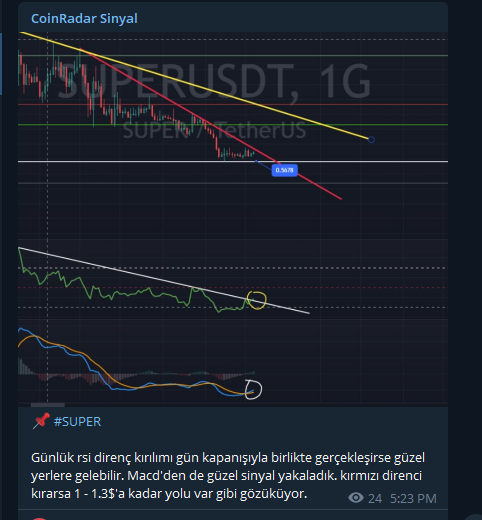482x520 pixels.
Task: Click the #SUPER hashtag
Action: click(77, 422)
